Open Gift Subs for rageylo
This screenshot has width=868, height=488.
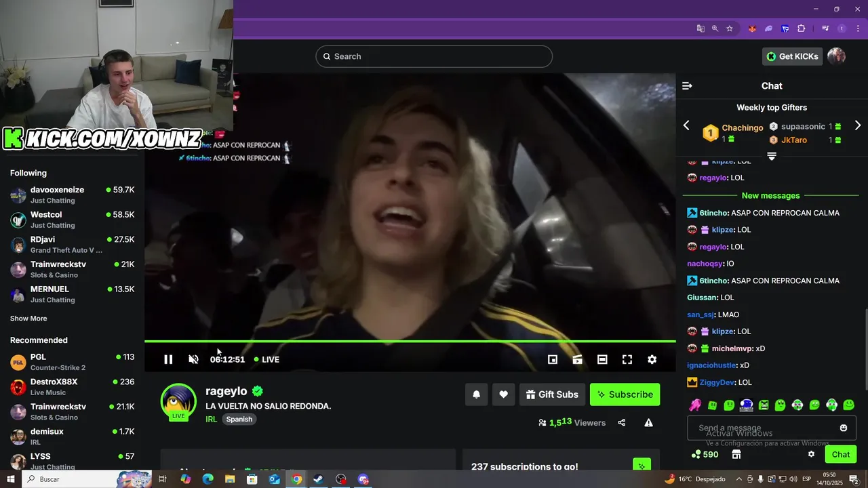(x=552, y=394)
